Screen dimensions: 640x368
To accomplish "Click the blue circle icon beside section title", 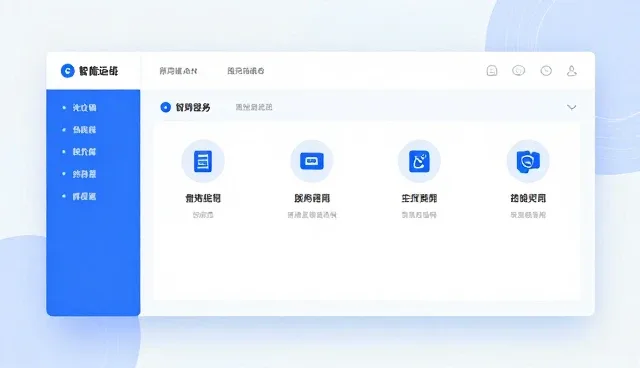I will [165, 107].
